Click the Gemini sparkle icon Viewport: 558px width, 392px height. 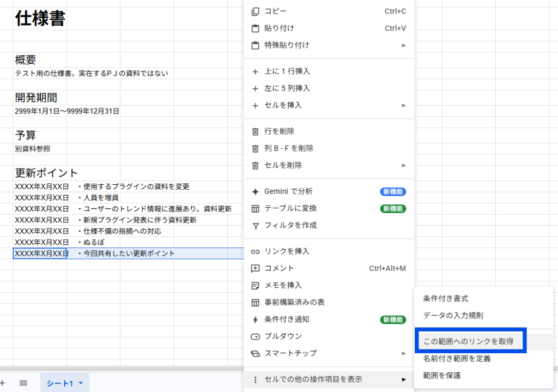coord(255,191)
